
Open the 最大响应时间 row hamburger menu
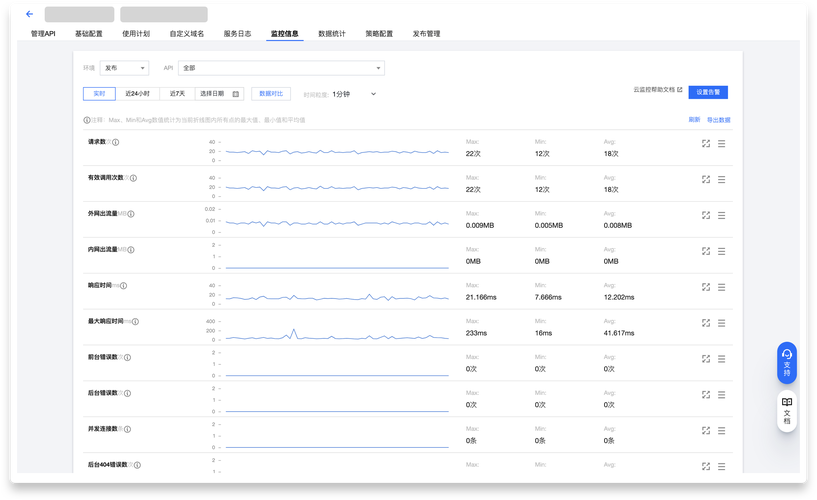pyautogui.click(x=721, y=323)
